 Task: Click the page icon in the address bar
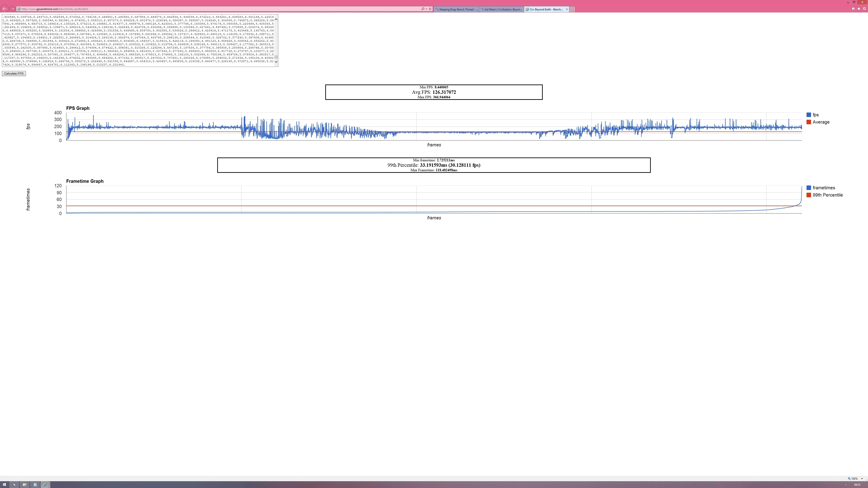[19, 9]
